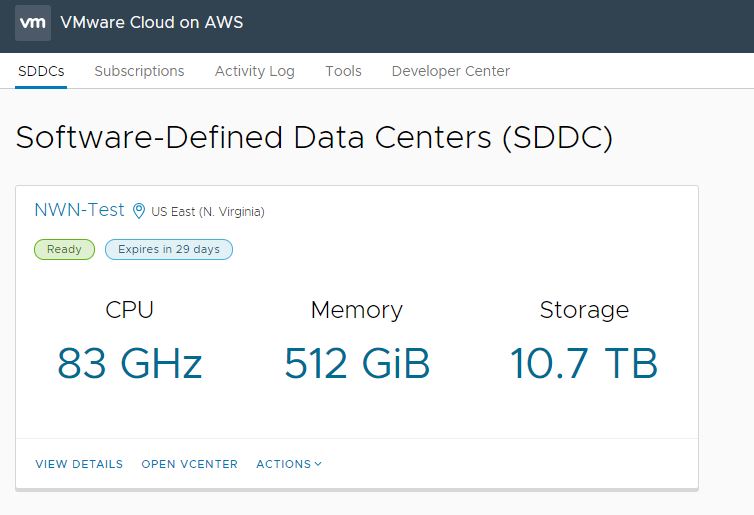754x515 pixels.
Task: Click the US East (N. Virginia) region label
Action: point(208,212)
